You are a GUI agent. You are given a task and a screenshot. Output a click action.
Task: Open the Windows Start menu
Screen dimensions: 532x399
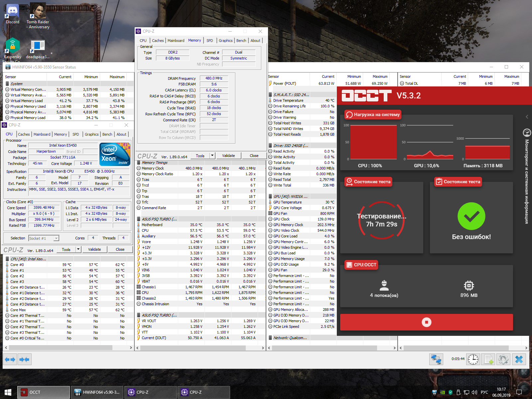tap(8, 392)
